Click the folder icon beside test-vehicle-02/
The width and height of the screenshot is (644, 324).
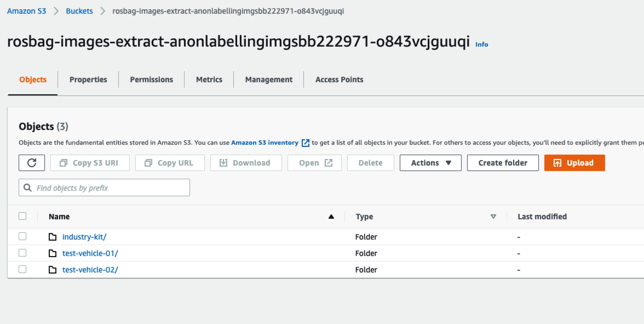53,270
